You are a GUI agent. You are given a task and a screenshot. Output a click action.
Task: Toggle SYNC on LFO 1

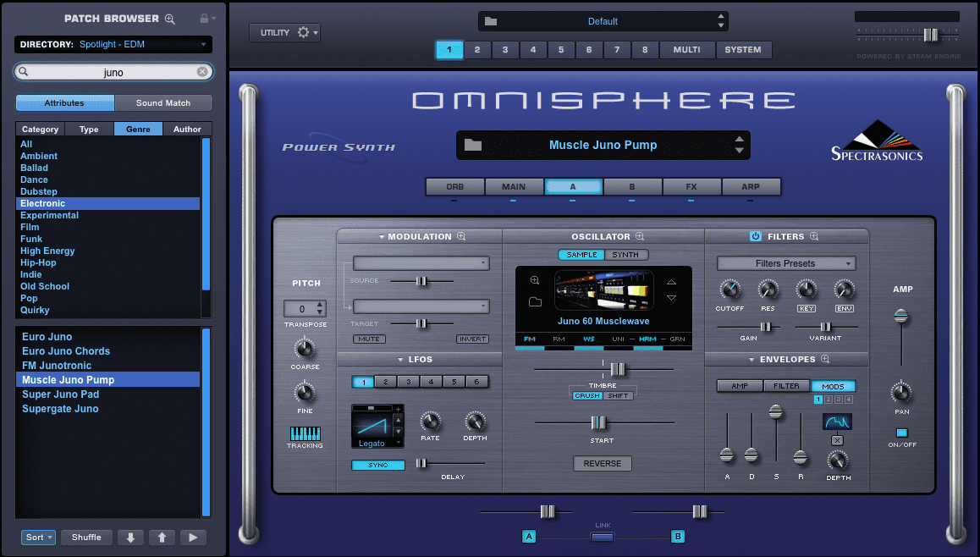pos(377,465)
